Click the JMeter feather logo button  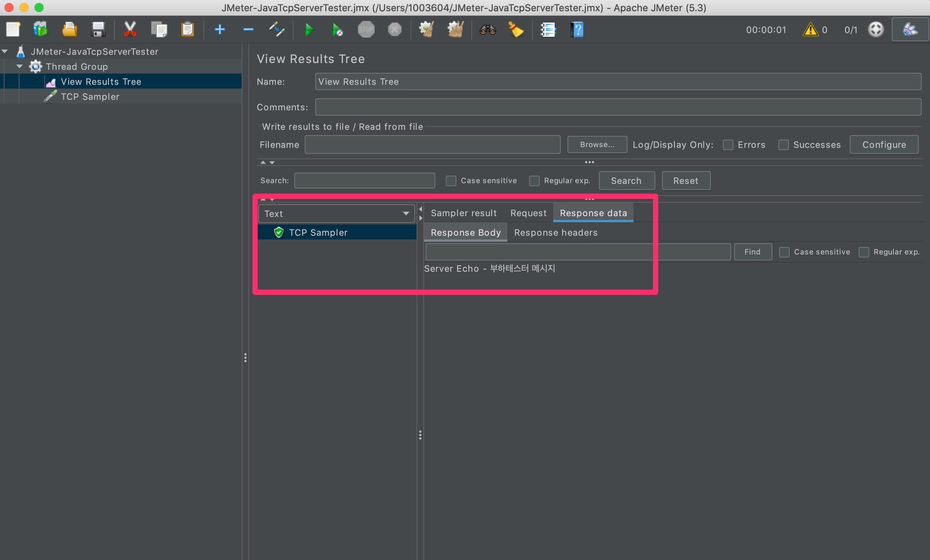point(910,29)
